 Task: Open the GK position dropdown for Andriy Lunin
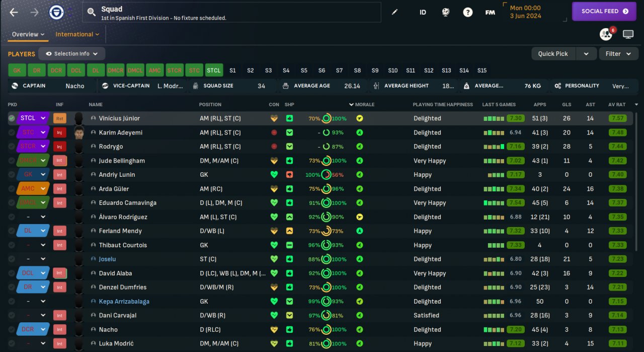[x=33, y=175]
